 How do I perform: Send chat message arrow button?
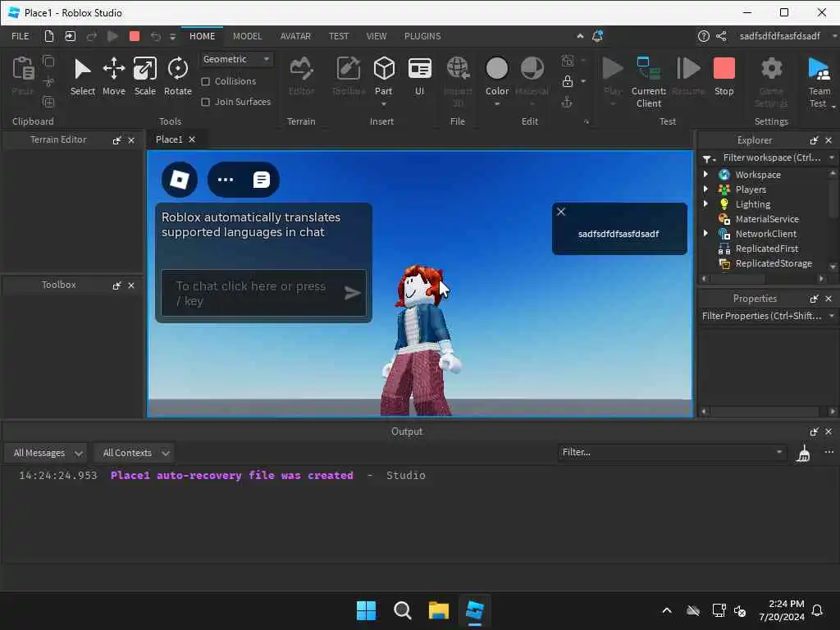click(352, 293)
